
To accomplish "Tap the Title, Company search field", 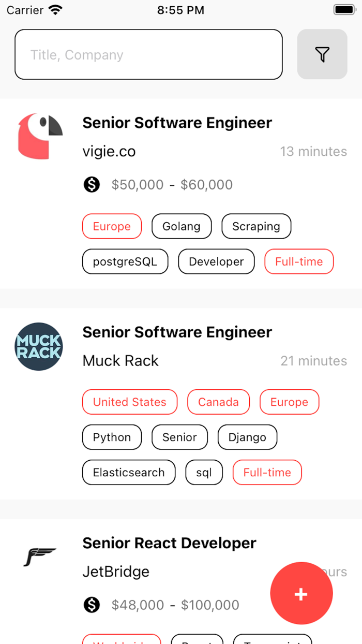I will 148,54.
